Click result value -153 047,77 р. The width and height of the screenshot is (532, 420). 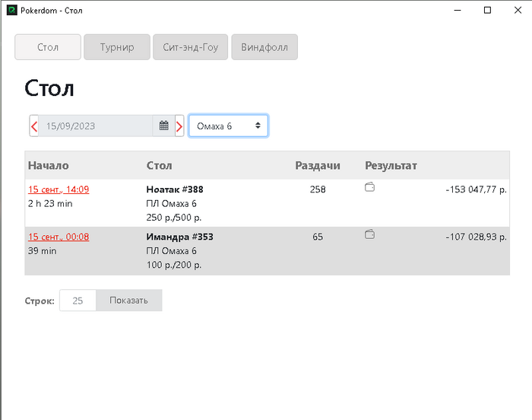pyautogui.click(x=476, y=189)
